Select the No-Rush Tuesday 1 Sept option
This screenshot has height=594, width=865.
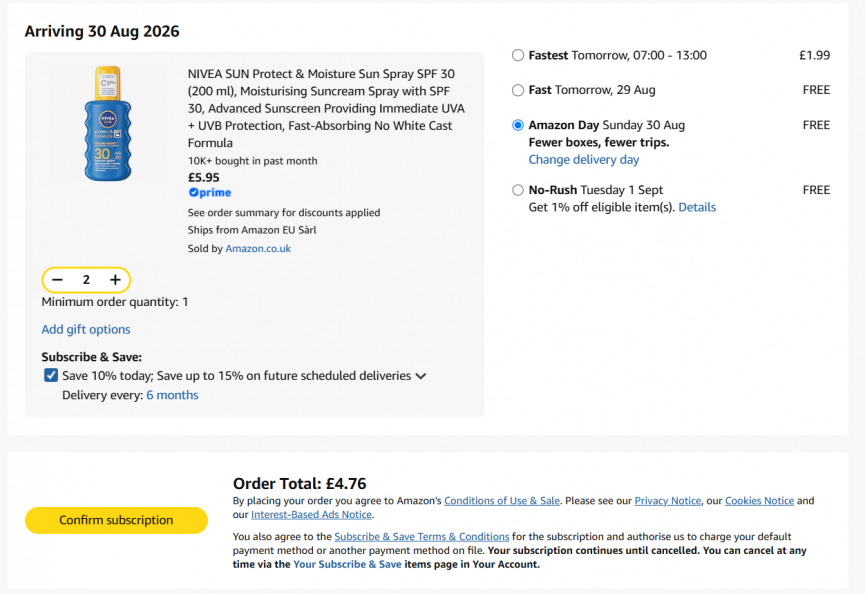517,190
